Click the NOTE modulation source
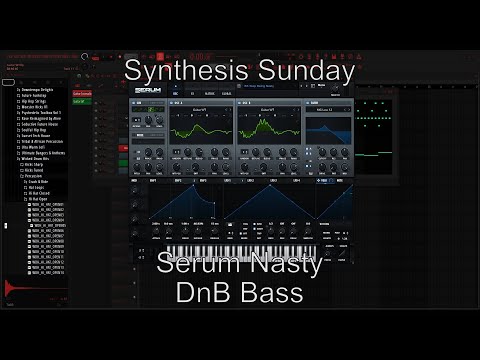This screenshot has height=360, width=480. (340, 181)
